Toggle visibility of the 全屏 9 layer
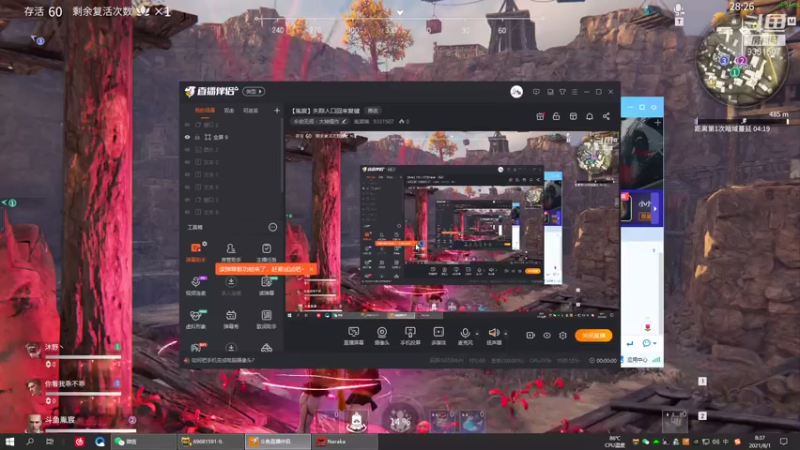The width and height of the screenshot is (800, 450). coord(187,137)
